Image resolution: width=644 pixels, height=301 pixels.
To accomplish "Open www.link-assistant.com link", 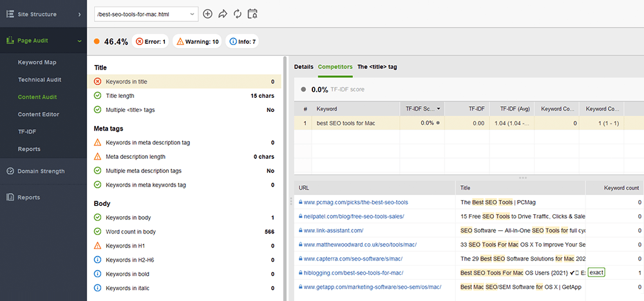I will point(333,230).
